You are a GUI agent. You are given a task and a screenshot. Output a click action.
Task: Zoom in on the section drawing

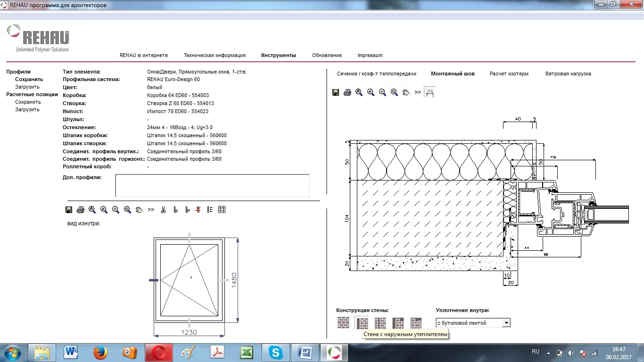tap(371, 92)
